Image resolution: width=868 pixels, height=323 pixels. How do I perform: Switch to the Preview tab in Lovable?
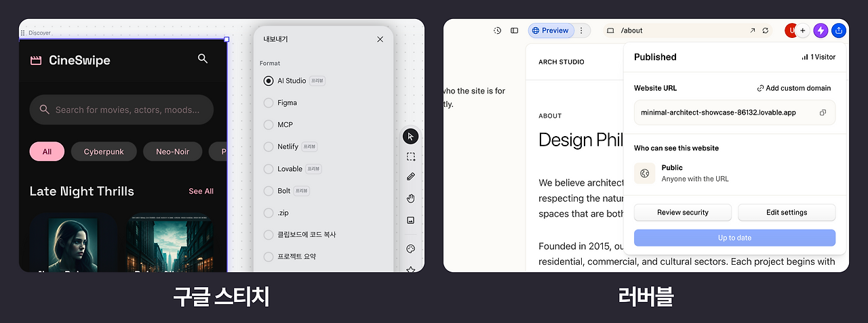[550, 30]
